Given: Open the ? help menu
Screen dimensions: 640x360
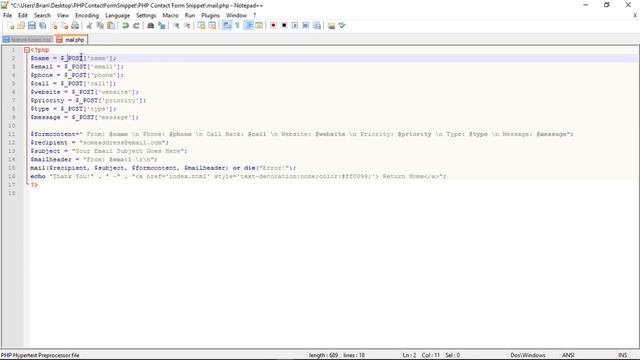Looking at the screenshot, I should pyautogui.click(x=255, y=16).
